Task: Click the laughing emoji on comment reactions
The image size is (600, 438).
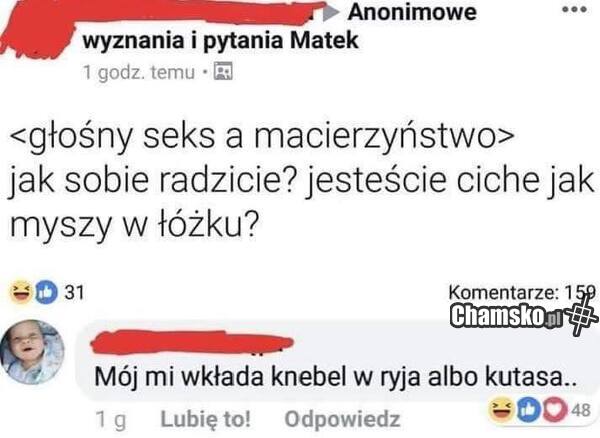Action: [502, 409]
